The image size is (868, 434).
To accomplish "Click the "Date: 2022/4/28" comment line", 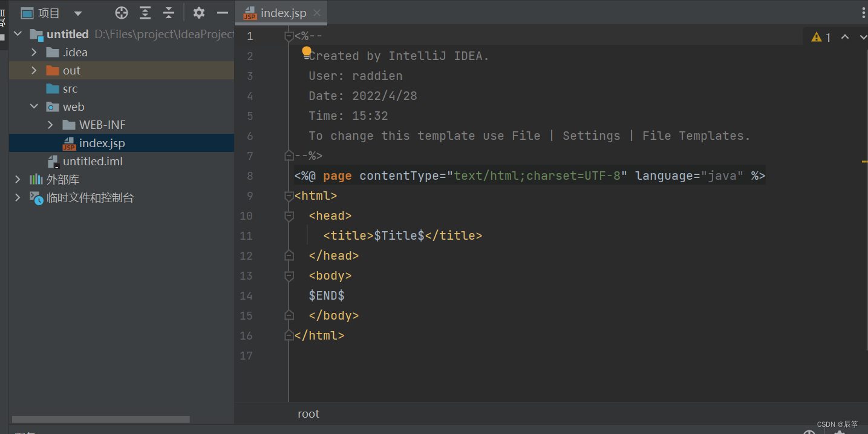I will pos(363,96).
